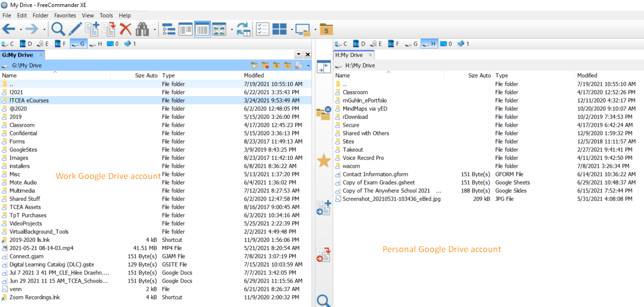
Task: Switch to details view icon
Action: click(202, 29)
